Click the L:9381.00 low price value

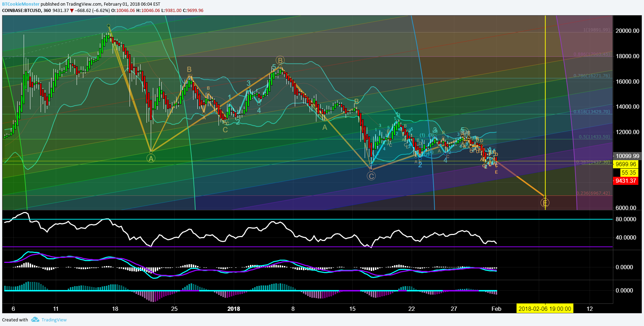point(172,11)
